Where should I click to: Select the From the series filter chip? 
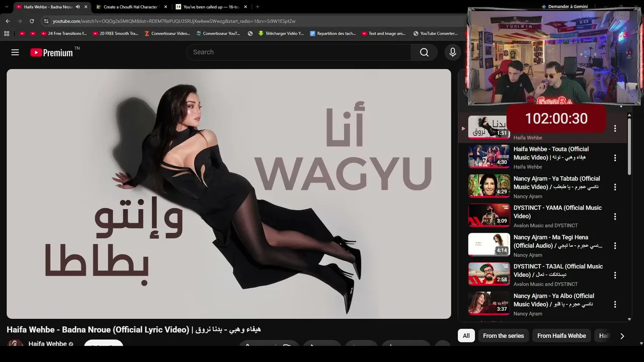point(503,336)
